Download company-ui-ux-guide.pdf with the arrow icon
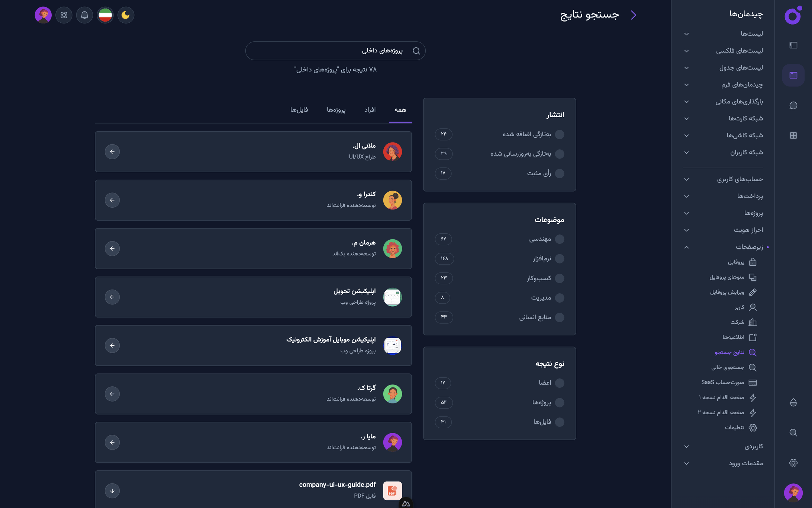The width and height of the screenshot is (812, 508). point(112,491)
